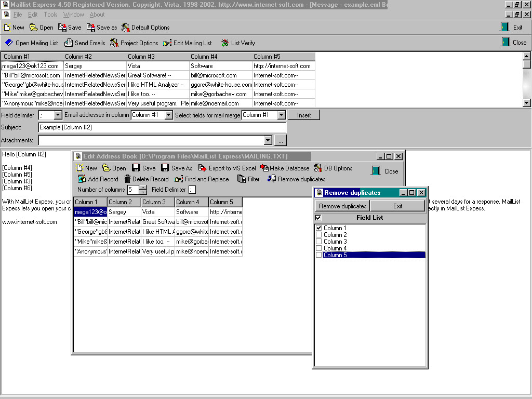This screenshot has width=532, height=399.
Task: Decrease Number of columns with down arrow
Action: pos(143,192)
